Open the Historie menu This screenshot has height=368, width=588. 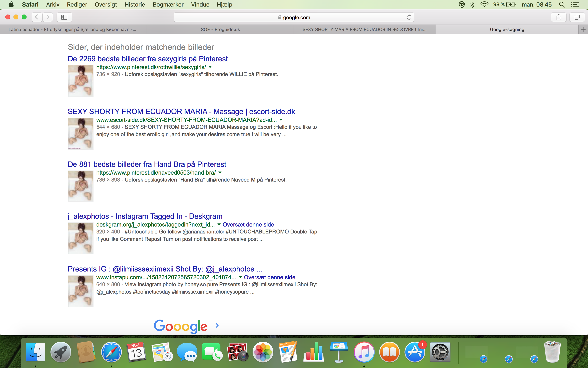[x=135, y=4]
